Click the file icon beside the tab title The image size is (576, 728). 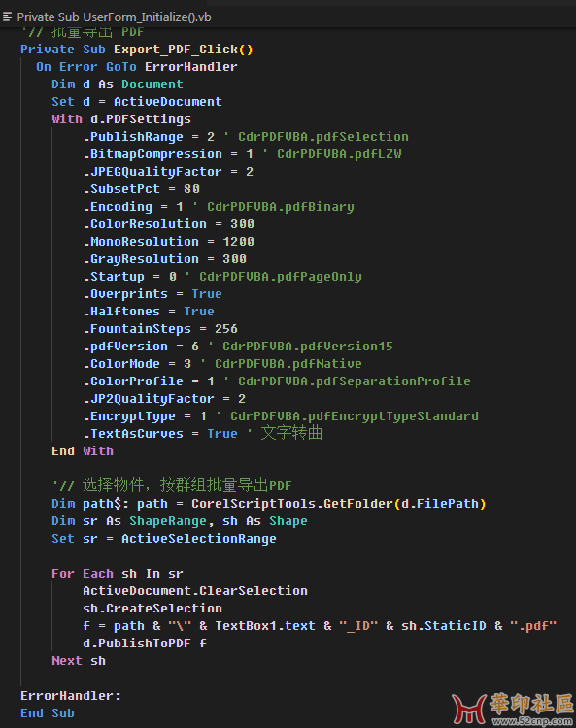coord(7,17)
